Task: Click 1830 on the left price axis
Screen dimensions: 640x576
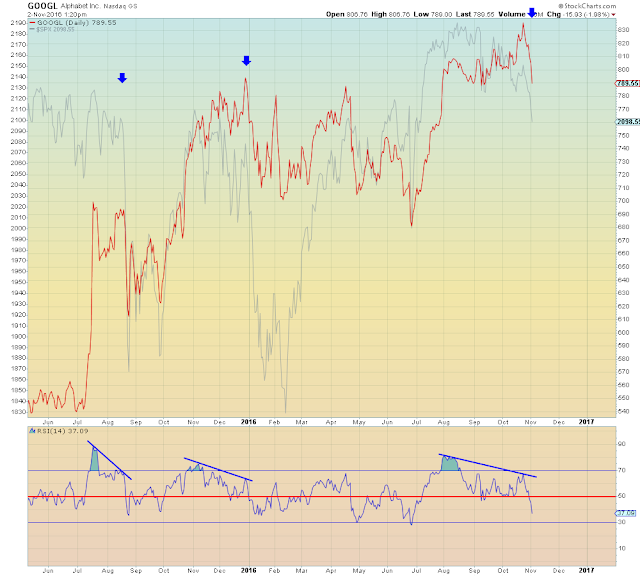Action: pyautogui.click(x=18, y=412)
